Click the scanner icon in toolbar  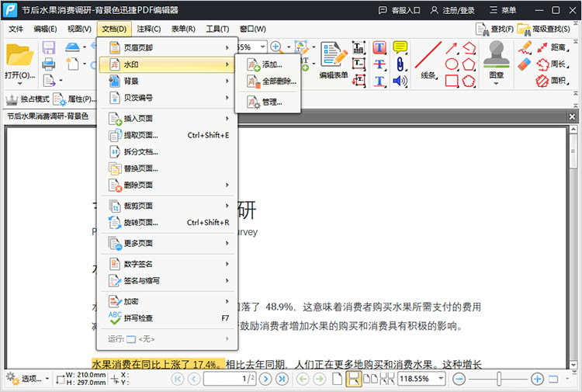(72, 47)
